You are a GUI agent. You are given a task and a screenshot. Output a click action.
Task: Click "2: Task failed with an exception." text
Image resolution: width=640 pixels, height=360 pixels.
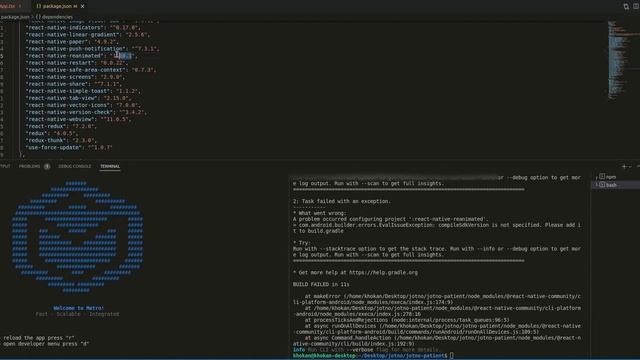pos(342,201)
